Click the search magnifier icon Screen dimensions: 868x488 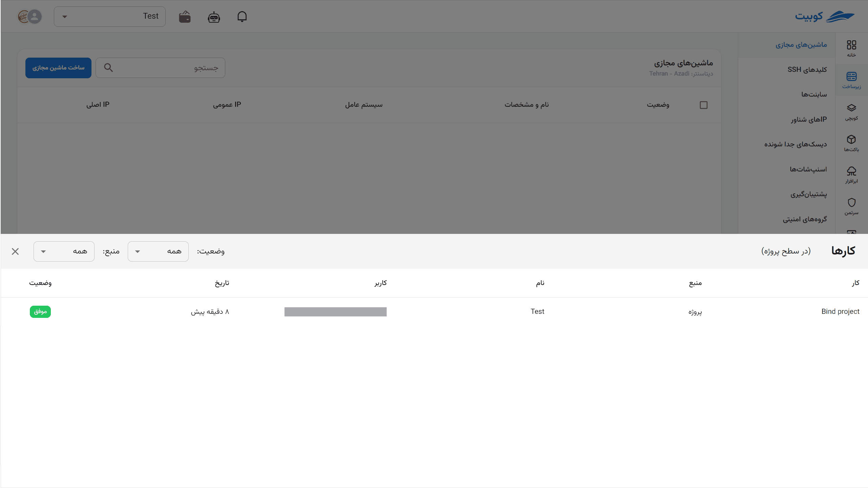tap(108, 67)
